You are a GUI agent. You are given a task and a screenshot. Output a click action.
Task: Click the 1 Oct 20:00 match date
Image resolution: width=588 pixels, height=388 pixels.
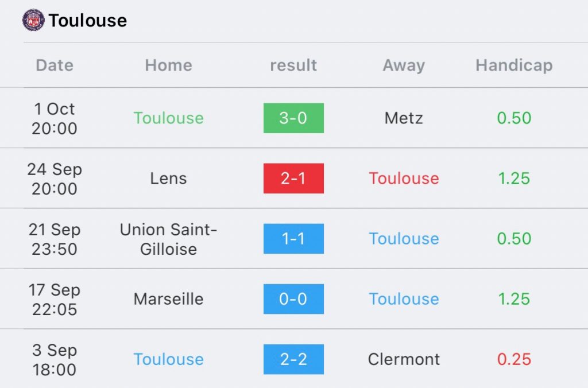(55, 118)
